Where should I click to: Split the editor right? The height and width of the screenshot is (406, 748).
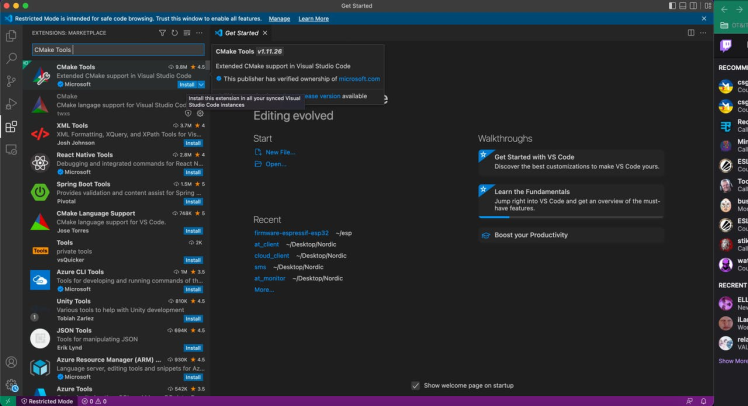pyautogui.click(x=691, y=33)
